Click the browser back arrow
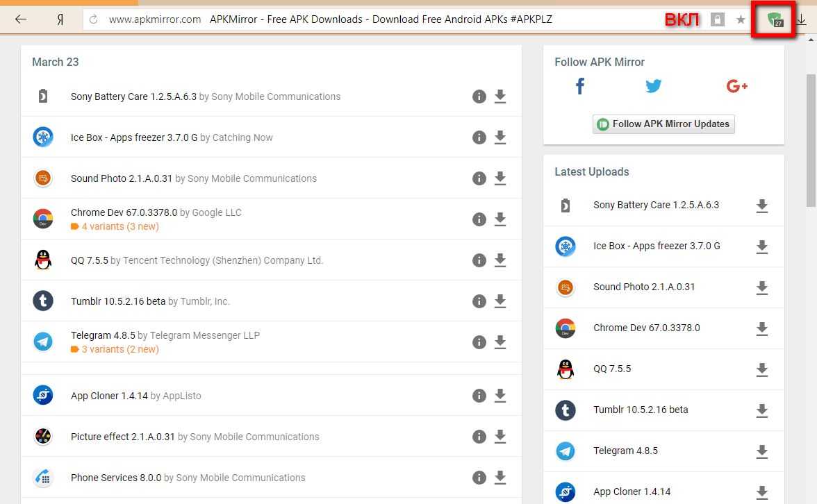The height and width of the screenshot is (504, 817). point(21,19)
